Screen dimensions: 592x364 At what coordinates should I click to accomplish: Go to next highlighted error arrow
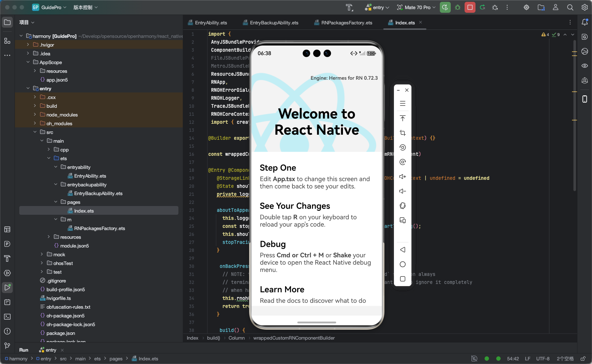pyautogui.click(x=573, y=35)
